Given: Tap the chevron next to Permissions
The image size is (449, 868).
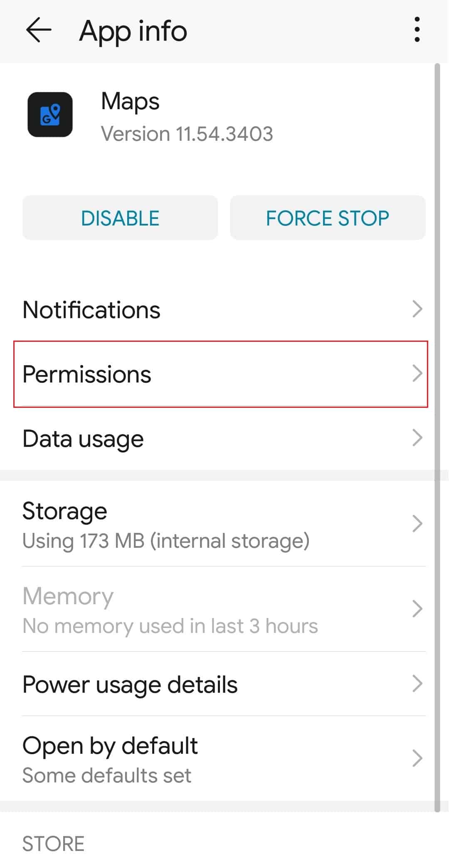Looking at the screenshot, I should click(417, 373).
